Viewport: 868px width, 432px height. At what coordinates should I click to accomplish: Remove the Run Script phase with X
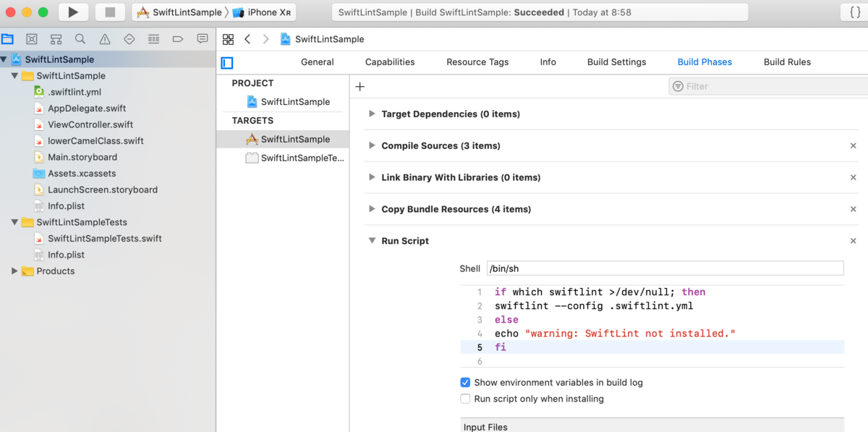(x=854, y=242)
